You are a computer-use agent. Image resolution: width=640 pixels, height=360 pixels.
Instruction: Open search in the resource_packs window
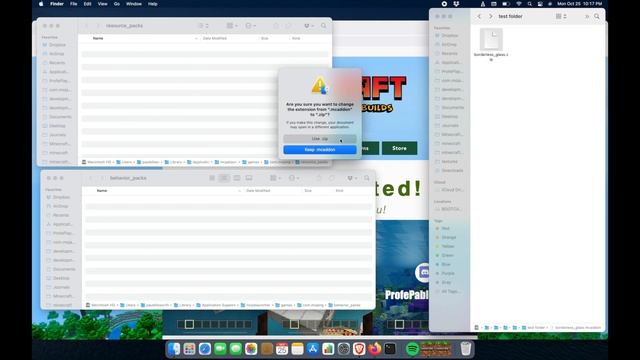[x=324, y=26]
